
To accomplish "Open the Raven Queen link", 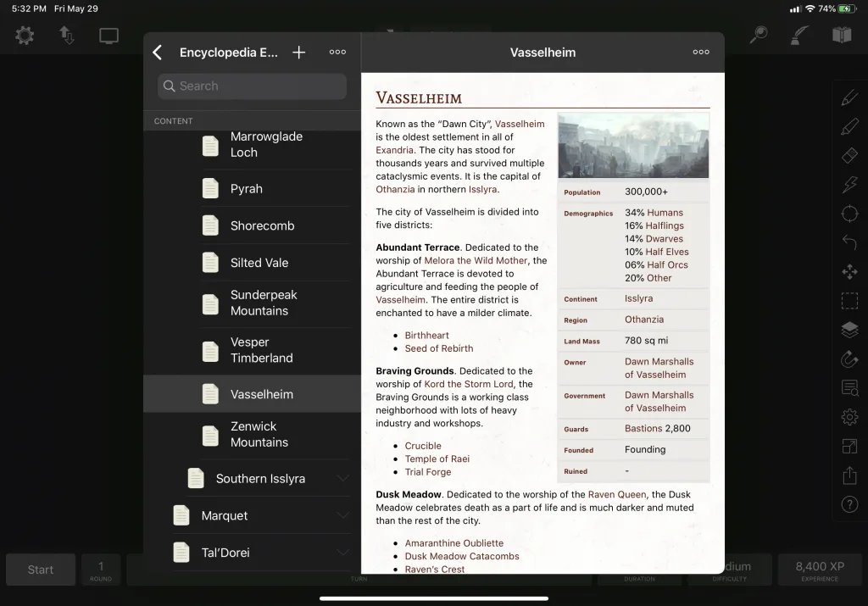I will (x=617, y=495).
